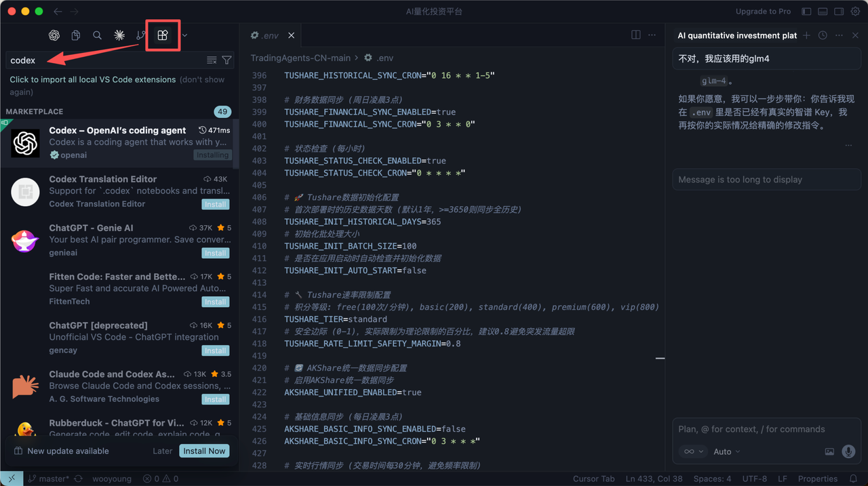
Task: Open the Claude starburst sidebar view
Action: pyautogui.click(x=119, y=35)
